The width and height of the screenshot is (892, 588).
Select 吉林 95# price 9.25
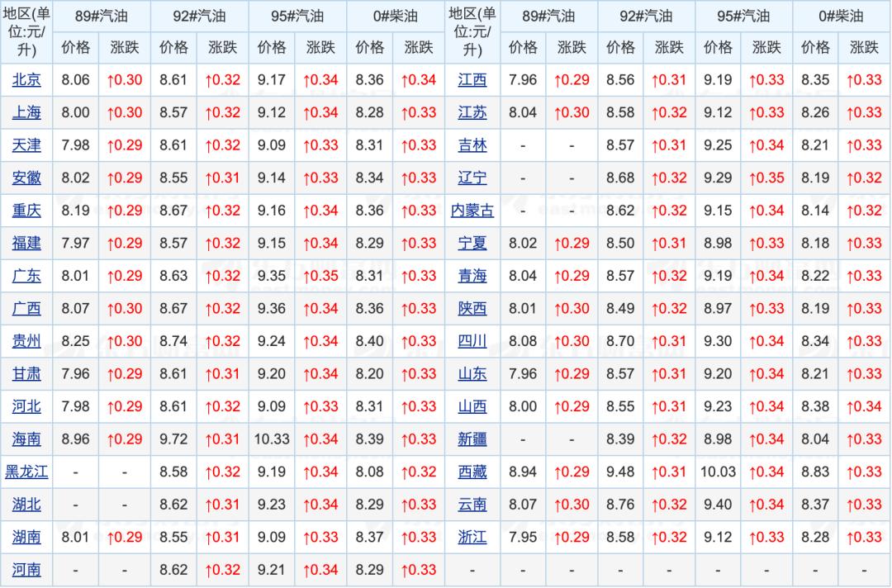click(718, 145)
